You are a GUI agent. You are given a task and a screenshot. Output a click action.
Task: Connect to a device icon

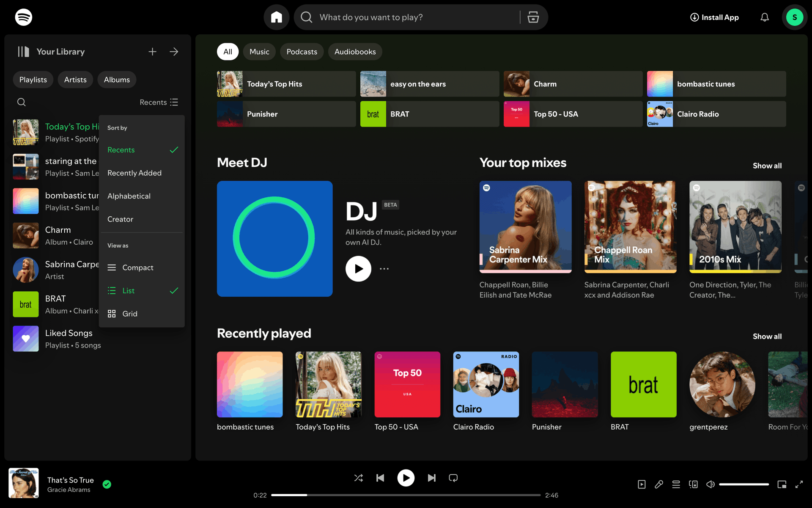coord(693,484)
